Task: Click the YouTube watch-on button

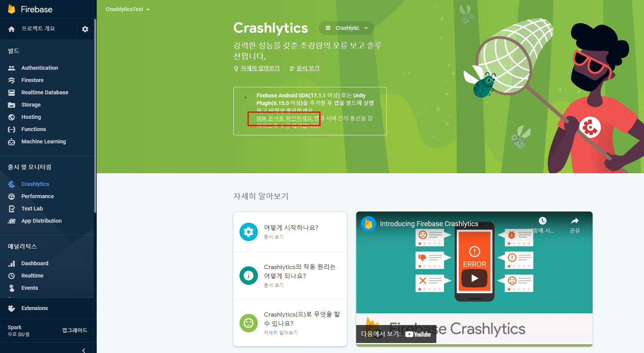Action: click(396, 334)
